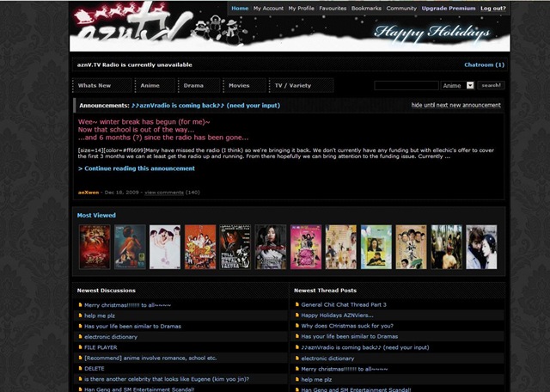This screenshot has height=392, width=550.
Task: Open the FILE PLAYER discussion
Action: click(101, 347)
